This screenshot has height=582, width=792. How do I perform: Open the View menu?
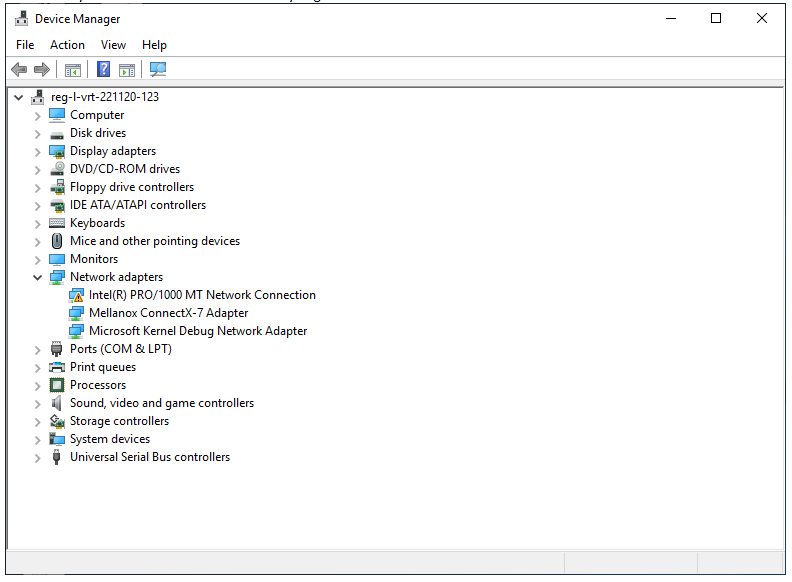coord(113,45)
